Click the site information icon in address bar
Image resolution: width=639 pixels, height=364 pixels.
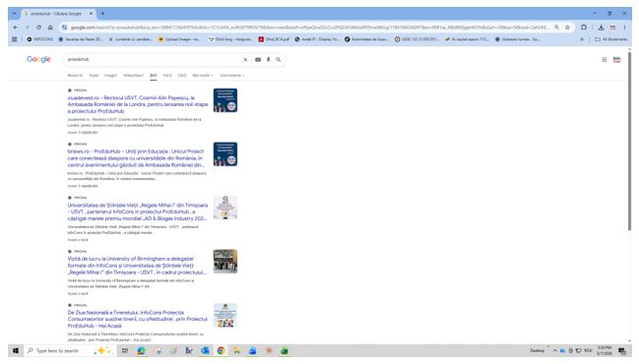64,28
